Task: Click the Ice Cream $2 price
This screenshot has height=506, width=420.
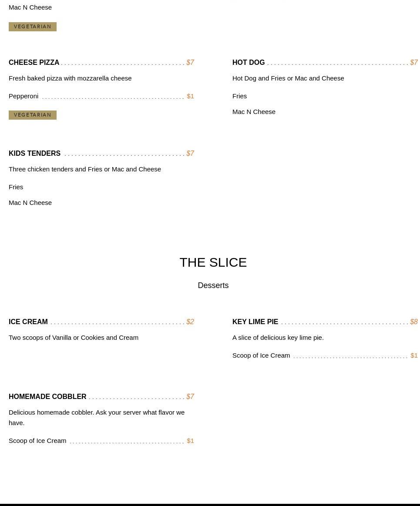Action: (x=190, y=322)
